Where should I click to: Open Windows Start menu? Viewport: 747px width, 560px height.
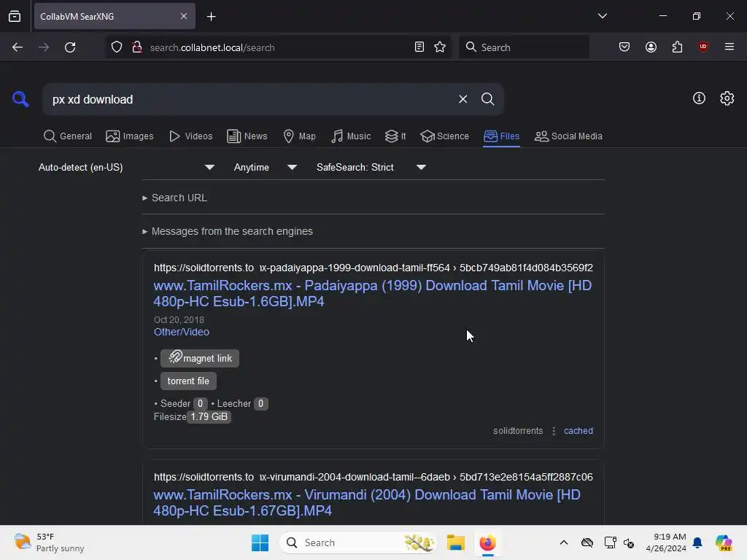[260, 542]
